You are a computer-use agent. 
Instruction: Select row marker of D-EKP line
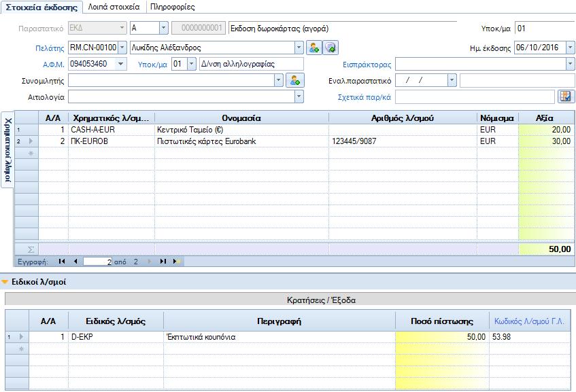[17, 336]
